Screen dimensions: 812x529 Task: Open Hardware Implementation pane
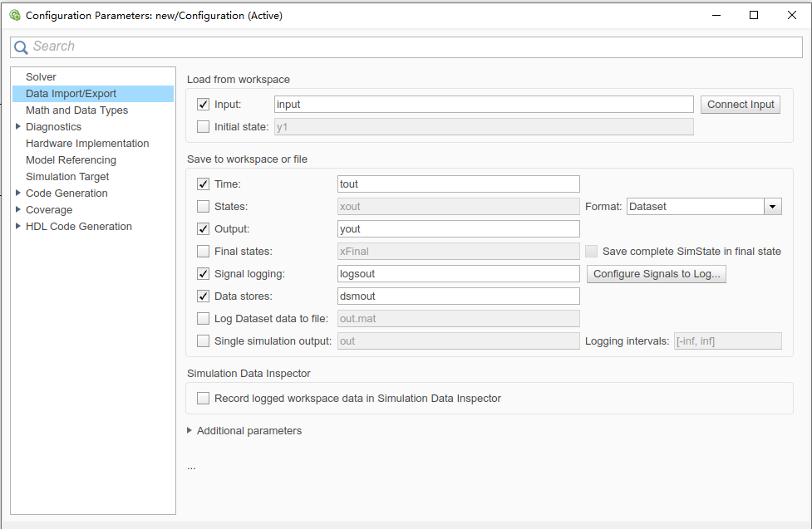pyautogui.click(x=87, y=144)
